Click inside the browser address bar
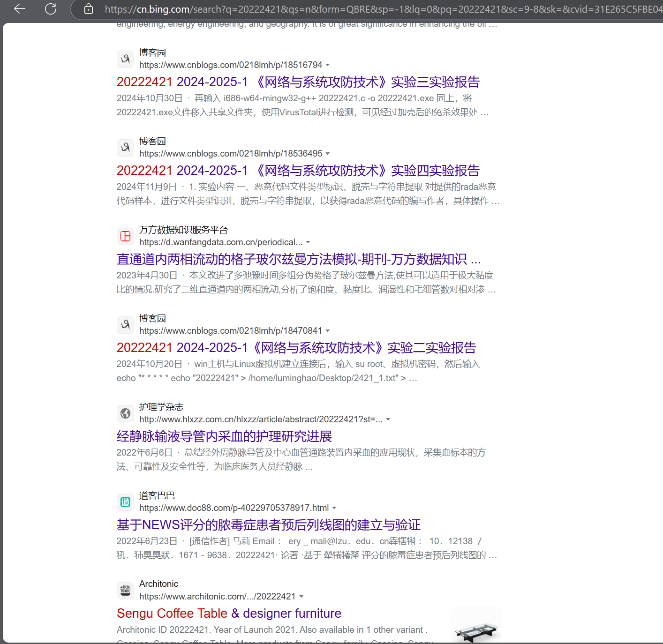The width and height of the screenshot is (663, 644). 328,8
